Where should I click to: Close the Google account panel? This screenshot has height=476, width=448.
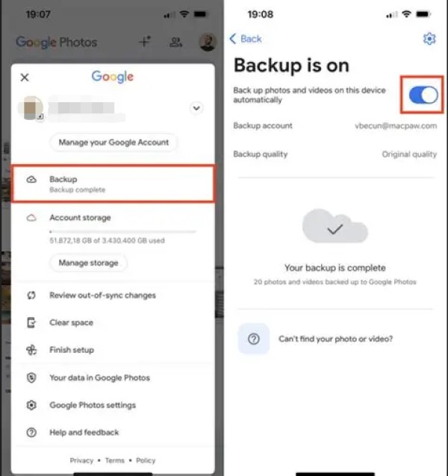(x=25, y=78)
